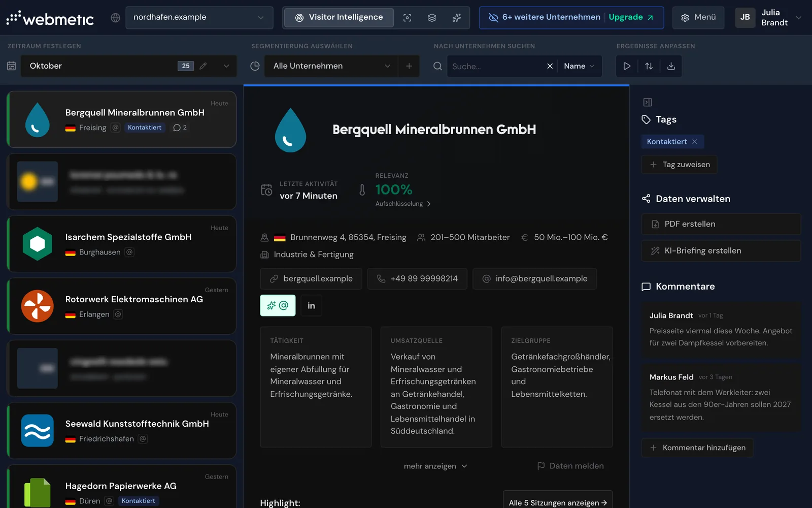Image resolution: width=812 pixels, height=508 pixels.
Task: Click Alle 5 Sitzungen anzeigen
Action: coord(558,502)
